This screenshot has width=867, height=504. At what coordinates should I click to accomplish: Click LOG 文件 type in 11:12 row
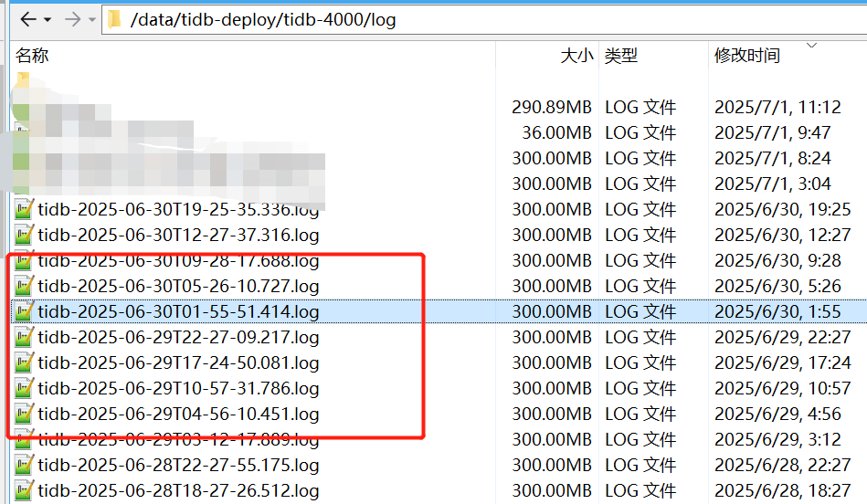coord(640,107)
